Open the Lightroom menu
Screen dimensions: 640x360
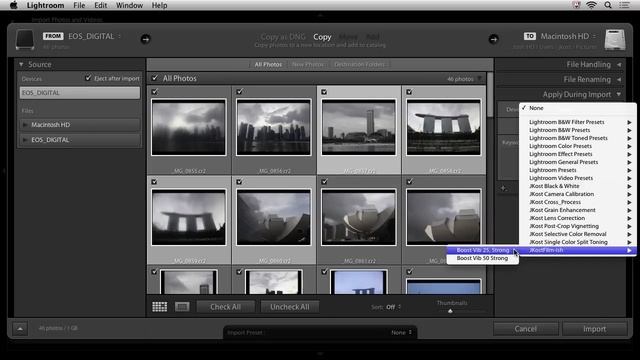click(x=45, y=5)
